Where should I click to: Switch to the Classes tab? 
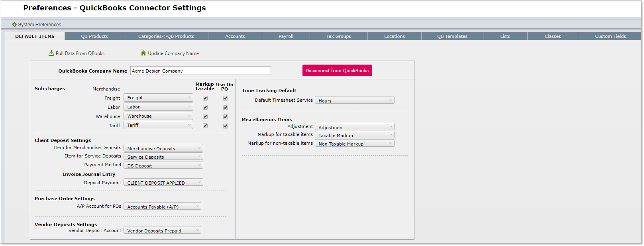tap(553, 36)
